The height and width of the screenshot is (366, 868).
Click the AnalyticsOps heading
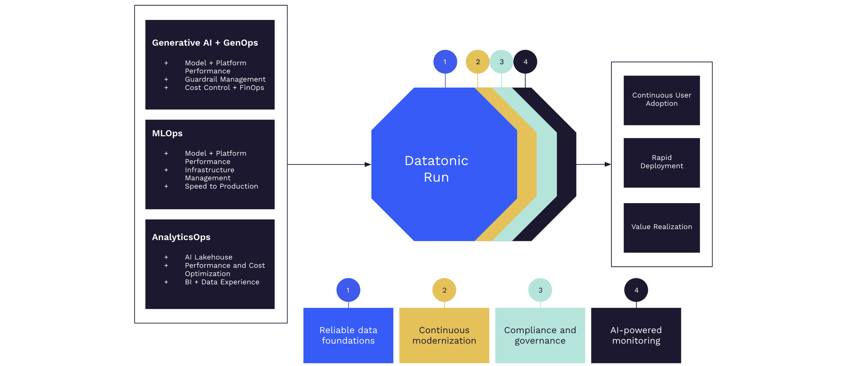pos(181,237)
